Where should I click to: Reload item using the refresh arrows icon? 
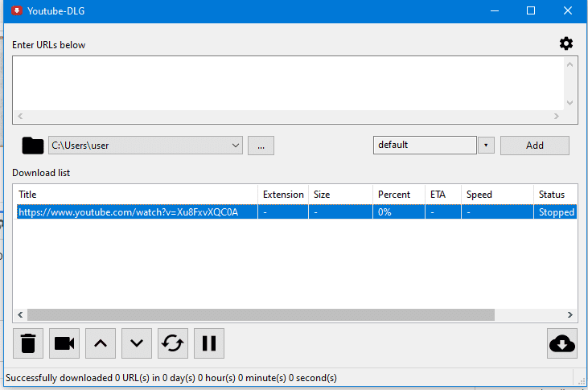tap(173, 343)
